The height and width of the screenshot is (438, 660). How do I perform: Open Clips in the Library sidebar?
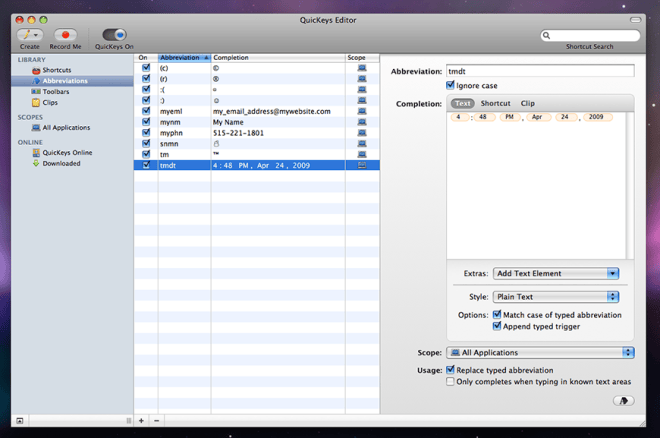tap(45, 102)
